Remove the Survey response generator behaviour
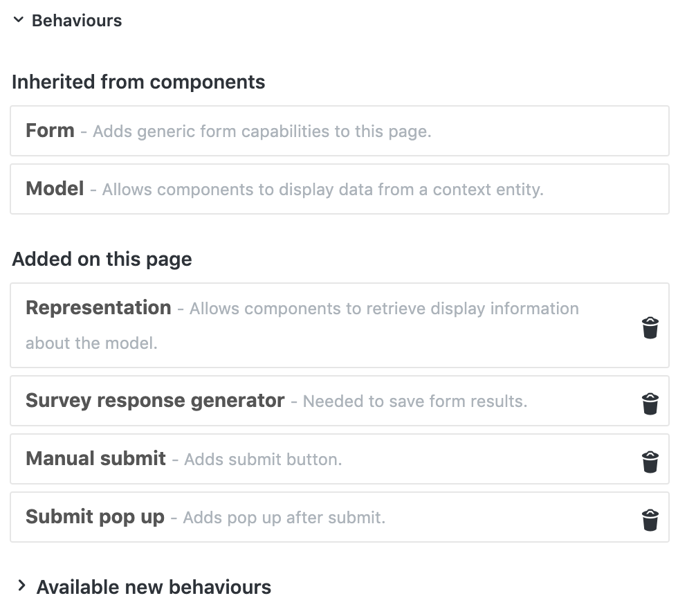Screen dimensions: 678x616 pyautogui.click(x=650, y=403)
